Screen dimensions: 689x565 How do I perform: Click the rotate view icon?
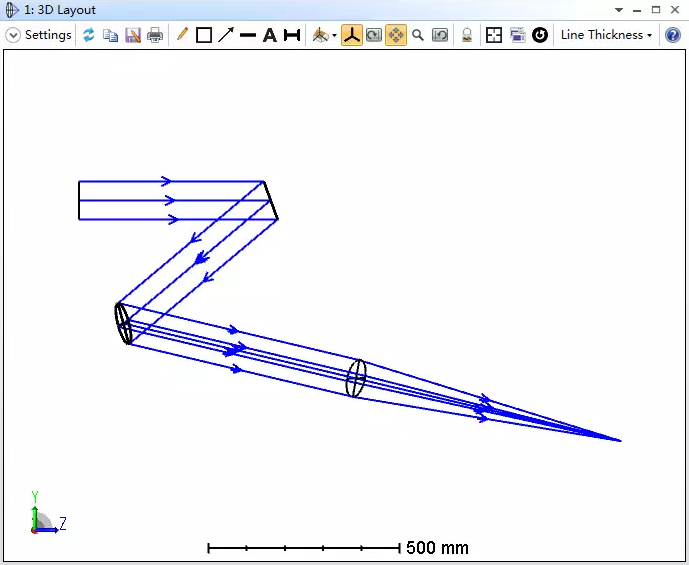tap(374, 35)
